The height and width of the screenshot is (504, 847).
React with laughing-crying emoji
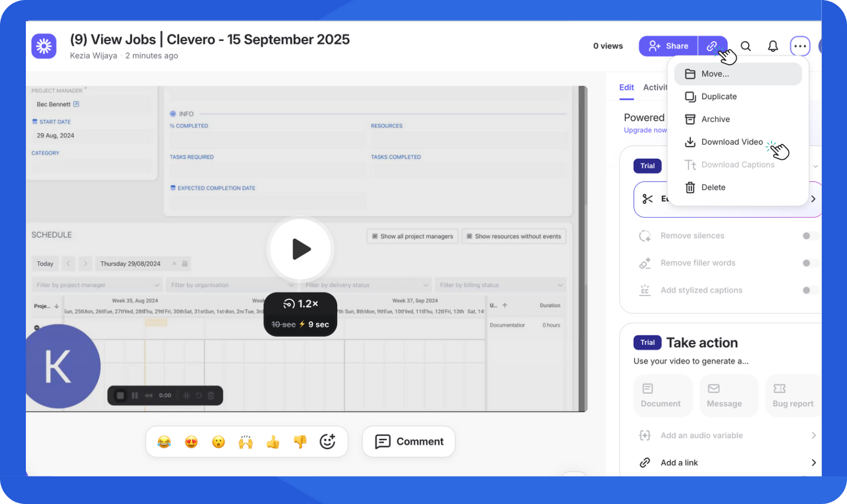(164, 442)
